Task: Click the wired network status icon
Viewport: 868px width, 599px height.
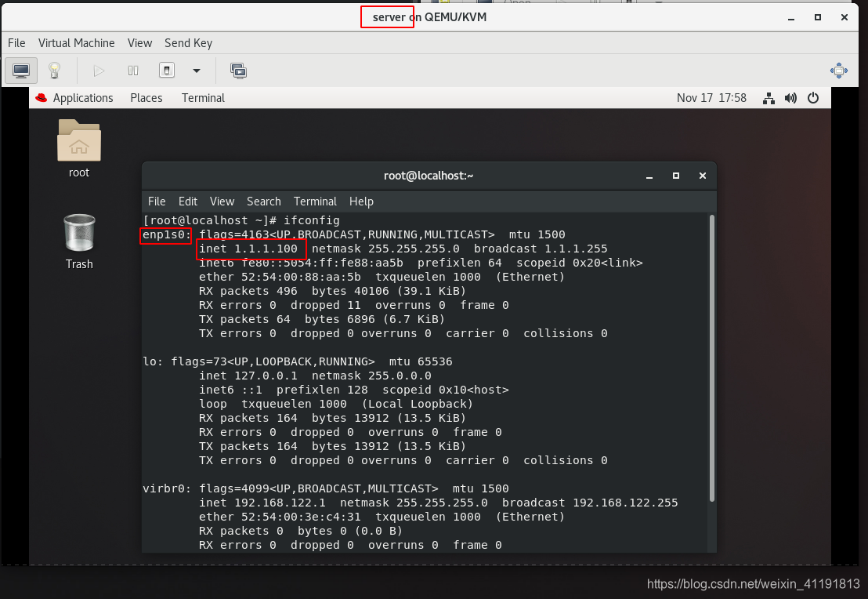Action: pyautogui.click(x=769, y=98)
